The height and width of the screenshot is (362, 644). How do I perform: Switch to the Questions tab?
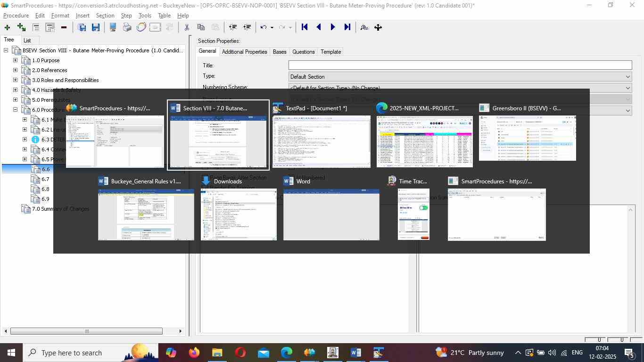(x=304, y=52)
